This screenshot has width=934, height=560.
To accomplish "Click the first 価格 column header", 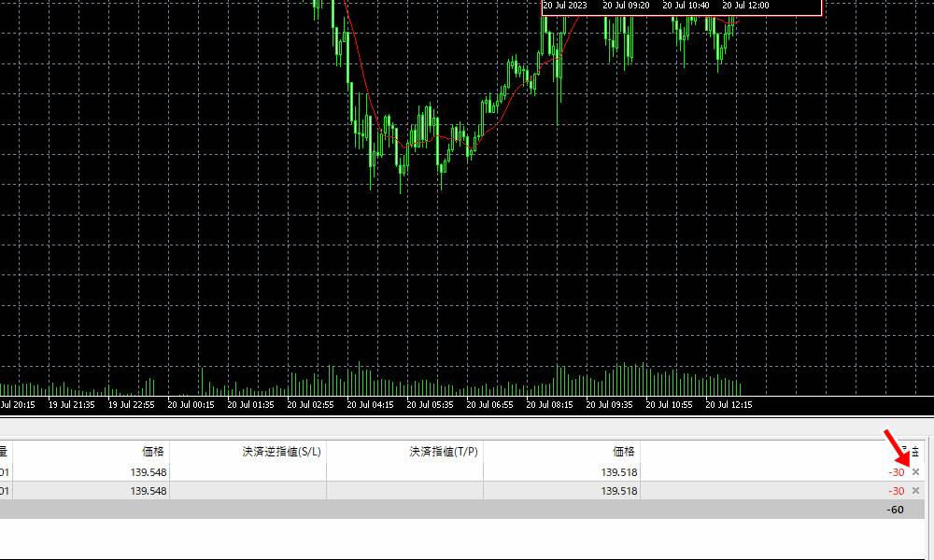I will tap(154, 451).
